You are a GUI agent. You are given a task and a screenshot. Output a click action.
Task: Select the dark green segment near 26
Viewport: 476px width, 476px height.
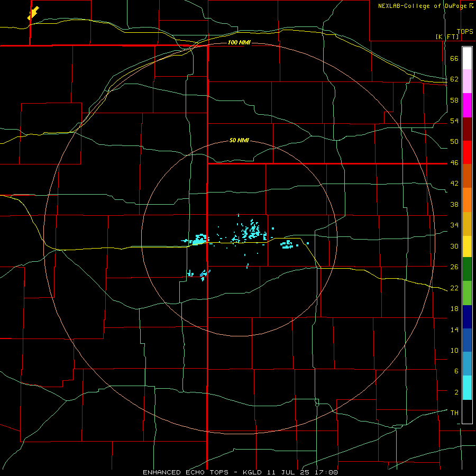(x=467, y=269)
